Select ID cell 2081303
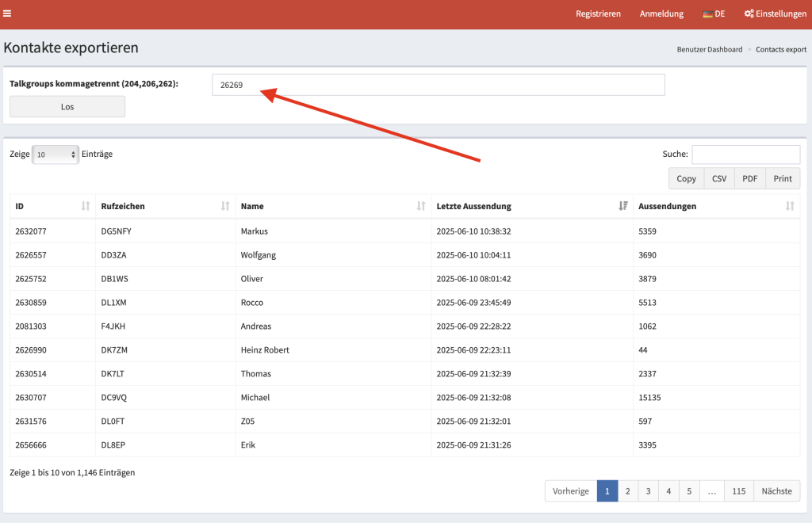812x523 pixels. point(31,326)
